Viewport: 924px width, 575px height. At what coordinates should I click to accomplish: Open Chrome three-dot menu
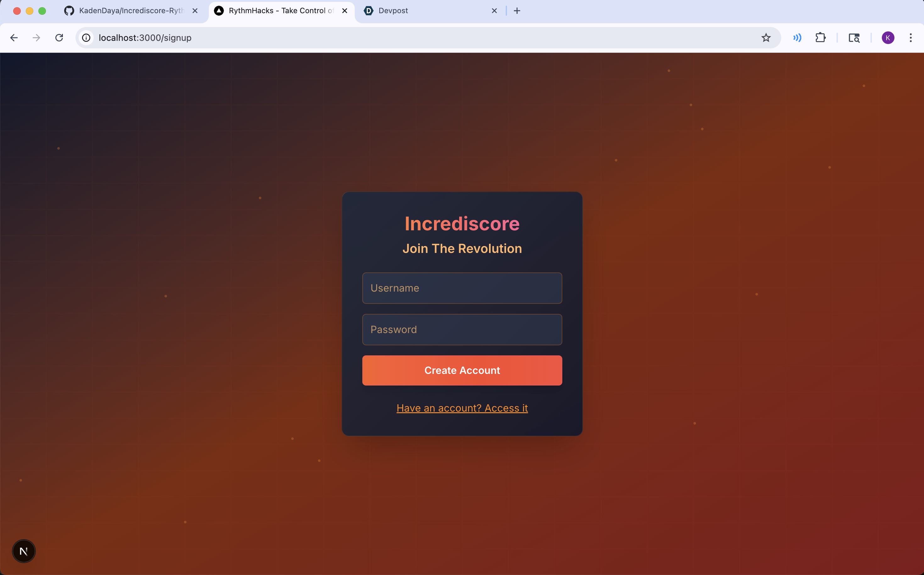[910, 38]
